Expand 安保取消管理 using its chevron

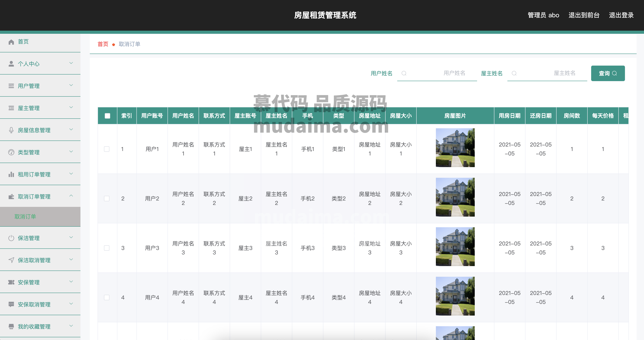(71, 304)
